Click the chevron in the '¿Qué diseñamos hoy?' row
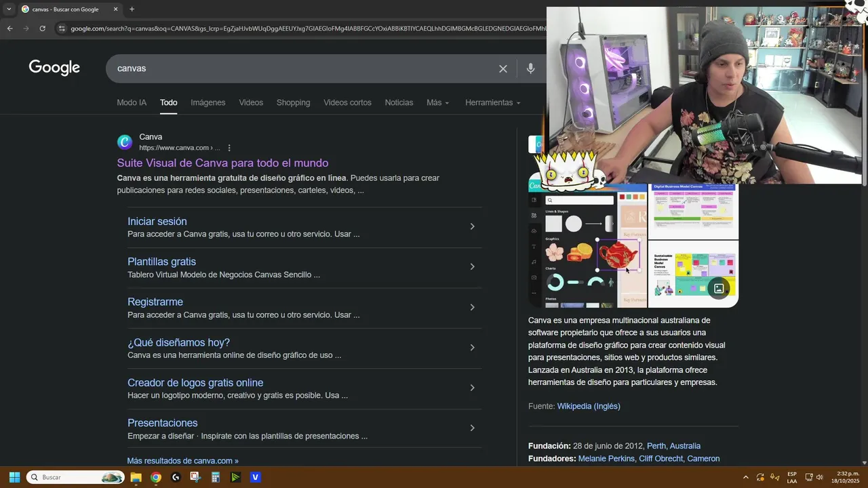The width and height of the screenshot is (868, 488). 473,347
